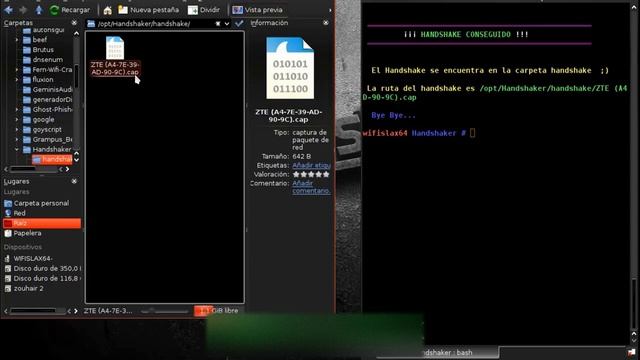640x360 pixels.
Task: Open Papelera in Lugares
Action: pos(22,233)
